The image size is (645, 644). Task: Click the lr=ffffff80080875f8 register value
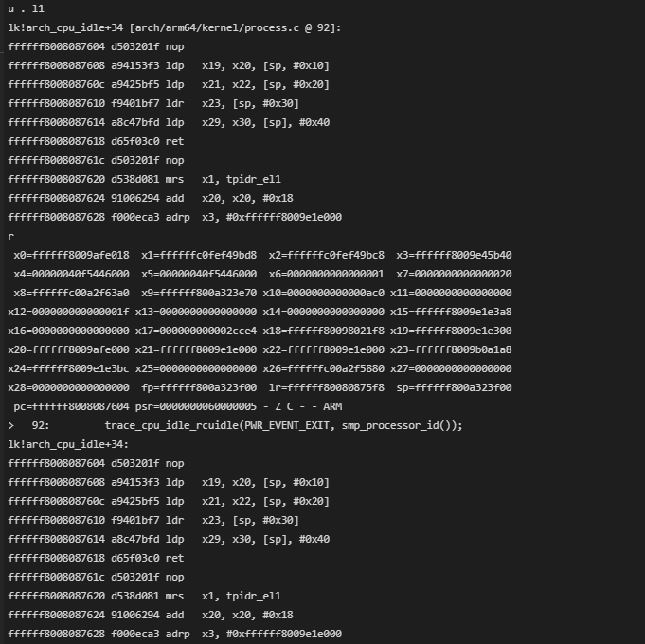coord(327,387)
